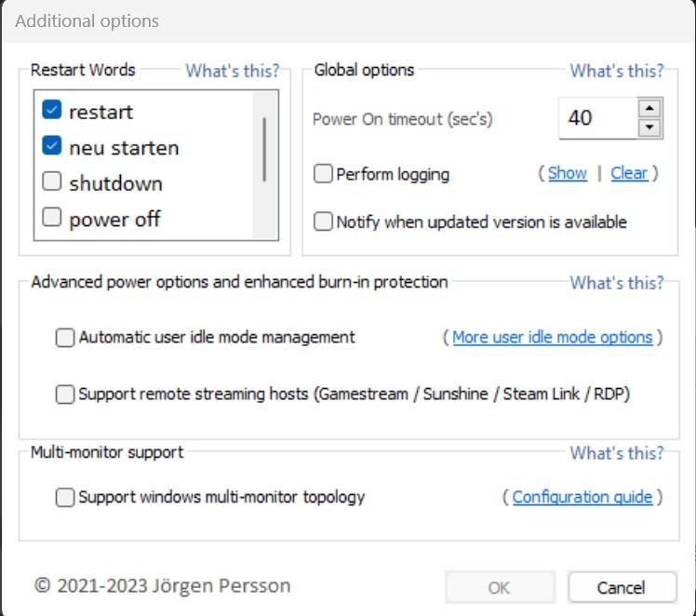Open More user idle mode options
This screenshot has height=616, width=696.
553,337
